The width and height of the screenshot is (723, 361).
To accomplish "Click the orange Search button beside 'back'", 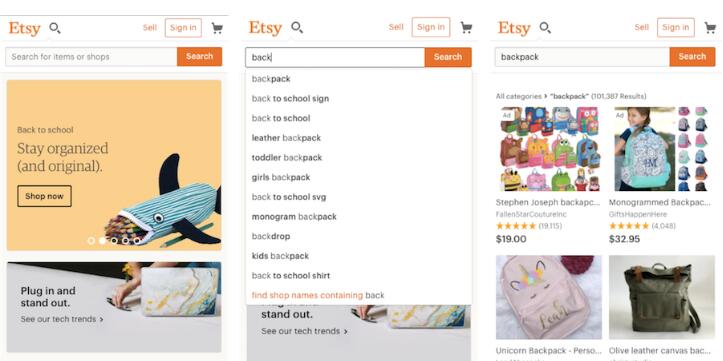I will [x=448, y=57].
